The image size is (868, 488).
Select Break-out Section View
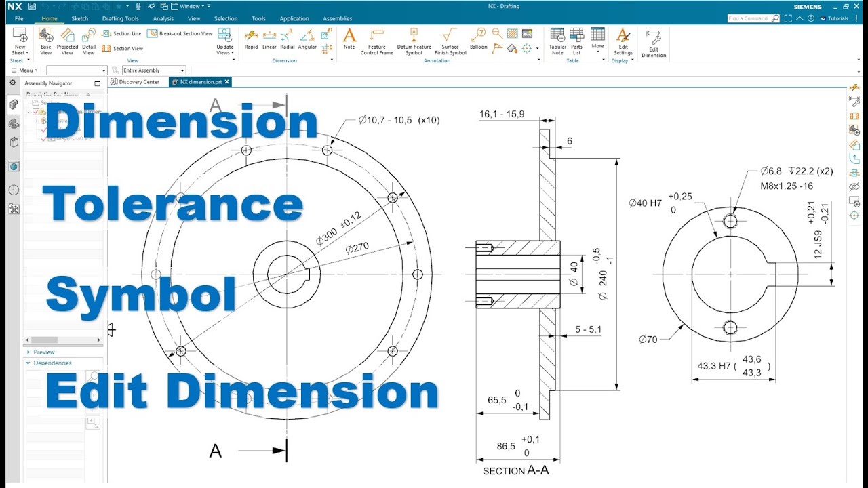point(180,33)
